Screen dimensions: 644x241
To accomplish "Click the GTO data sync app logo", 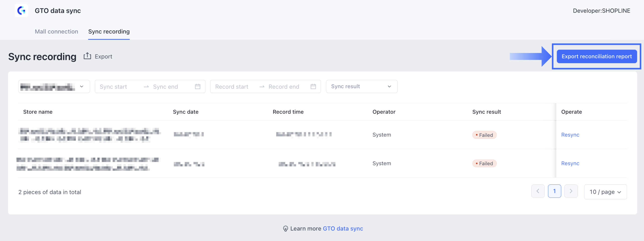I will click(21, 10).
